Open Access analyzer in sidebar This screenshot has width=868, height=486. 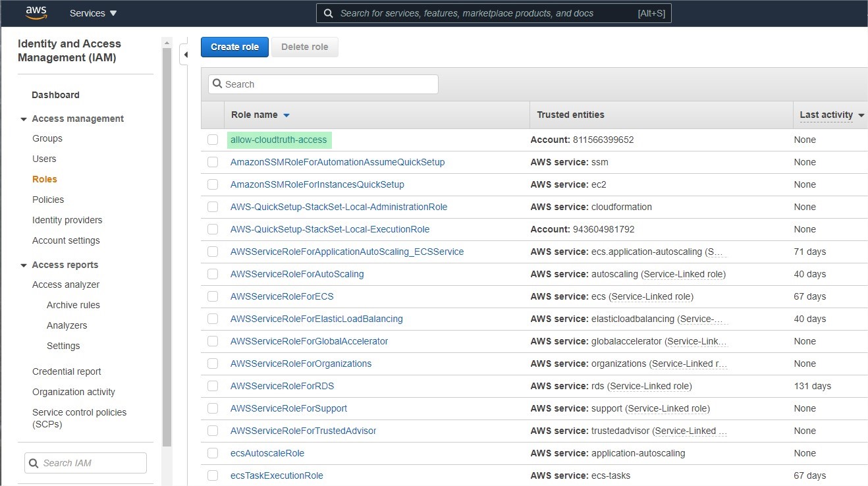click(x=66, y=284)
